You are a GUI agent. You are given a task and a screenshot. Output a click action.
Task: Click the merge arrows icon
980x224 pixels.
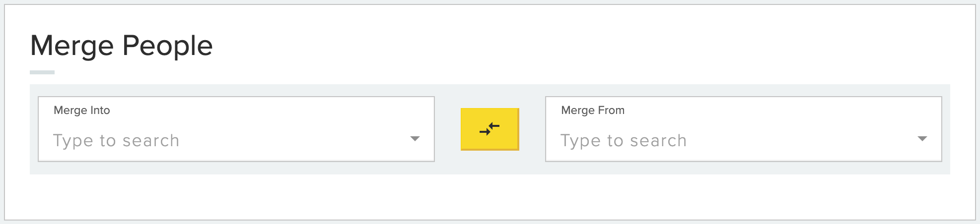click(490, 129)
